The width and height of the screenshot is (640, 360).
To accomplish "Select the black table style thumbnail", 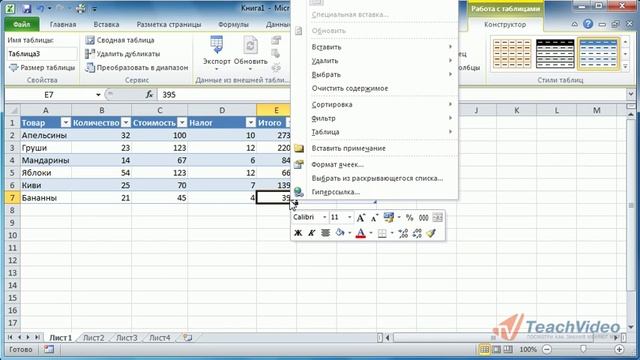I will pos(555,54).
